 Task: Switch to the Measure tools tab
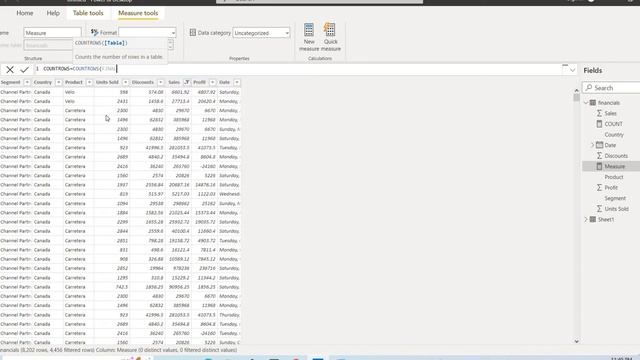pyautogui.click(x=138, y=13)
